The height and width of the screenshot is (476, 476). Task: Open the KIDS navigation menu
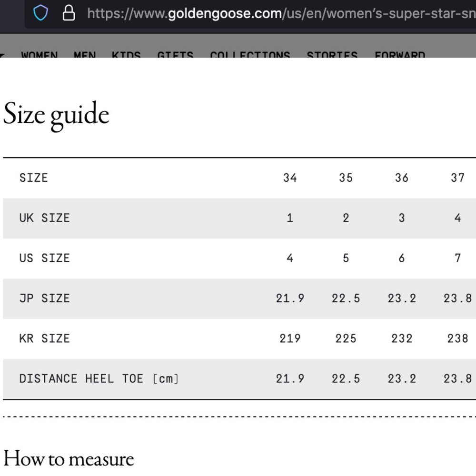coord(126,55)
